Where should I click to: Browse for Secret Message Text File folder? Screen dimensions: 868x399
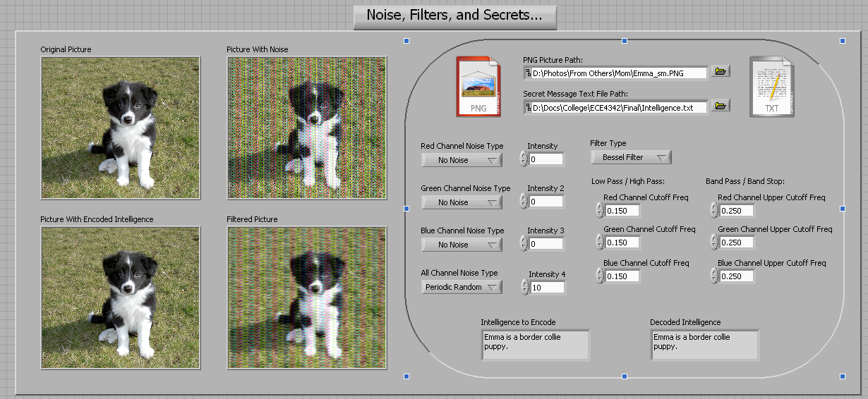coord(720,106)
